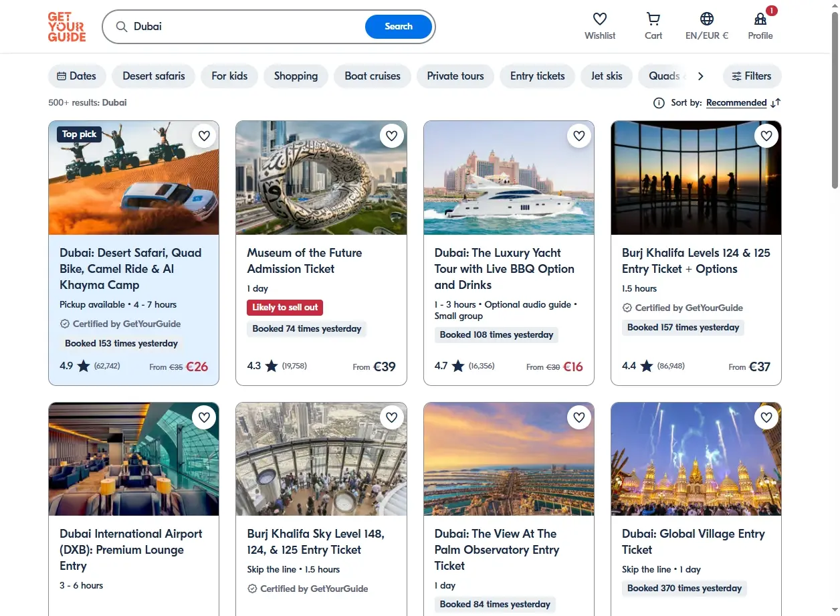Click the magnifier icon in search bar
Screen dimensions: 840x616
pos(122,27)
